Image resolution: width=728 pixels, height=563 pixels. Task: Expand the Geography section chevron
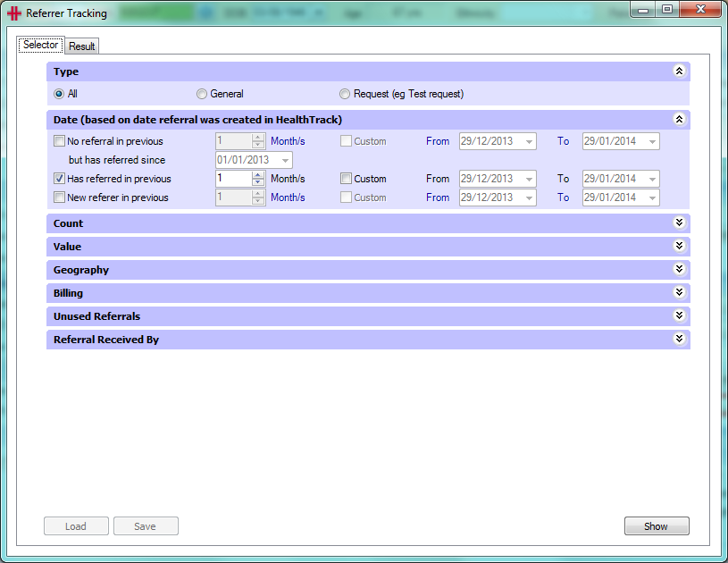tap(679, 269)
